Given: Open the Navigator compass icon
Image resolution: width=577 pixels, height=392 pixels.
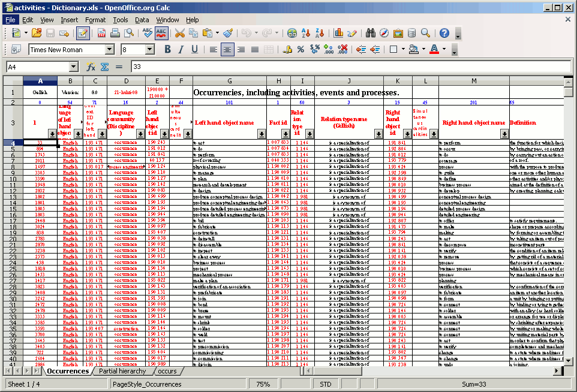Looking at the screenshot, I should pyautogui.click(x=384, y=34).
